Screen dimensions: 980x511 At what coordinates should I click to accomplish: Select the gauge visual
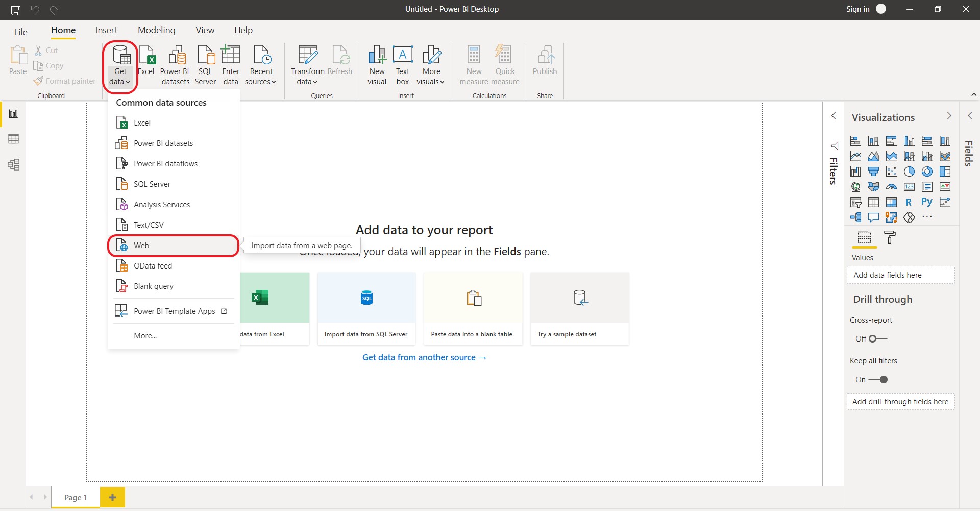(892, 187)
